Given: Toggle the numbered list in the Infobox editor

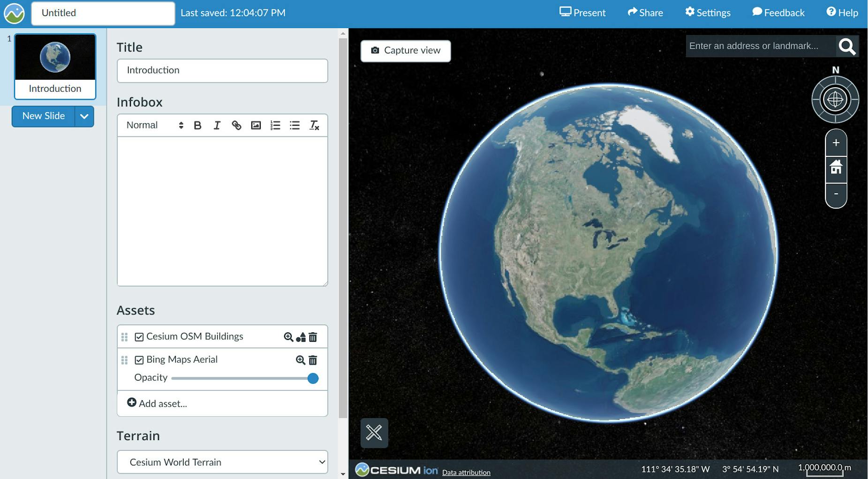Looking at the screenshot, I should [x=275, y=125].
